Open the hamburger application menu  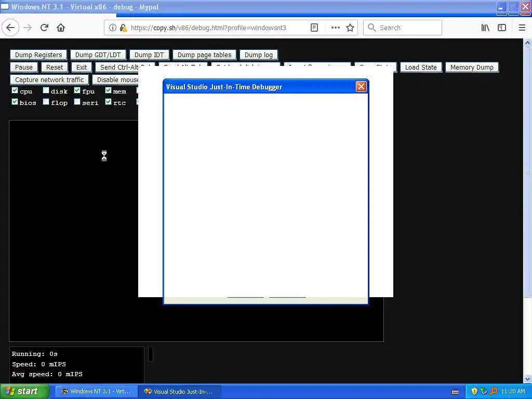pos(522,28)
